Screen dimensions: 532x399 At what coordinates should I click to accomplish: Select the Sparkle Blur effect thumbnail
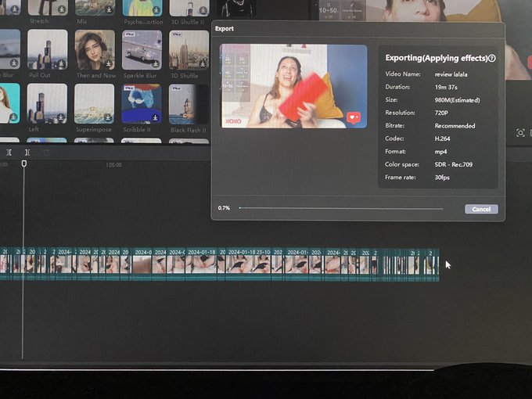coord(142,50)
